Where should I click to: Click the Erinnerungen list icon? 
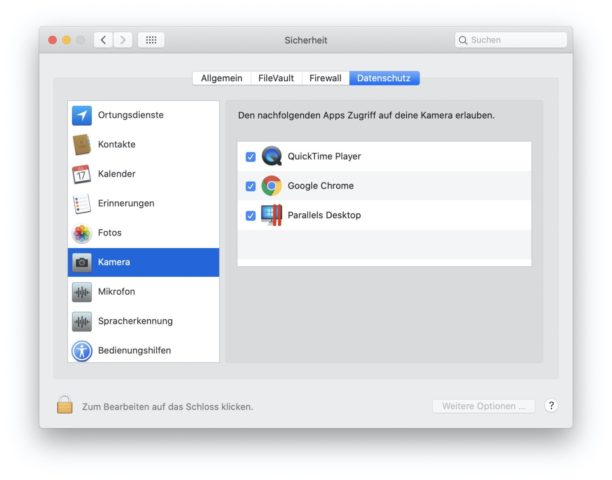tap(82, 203)
